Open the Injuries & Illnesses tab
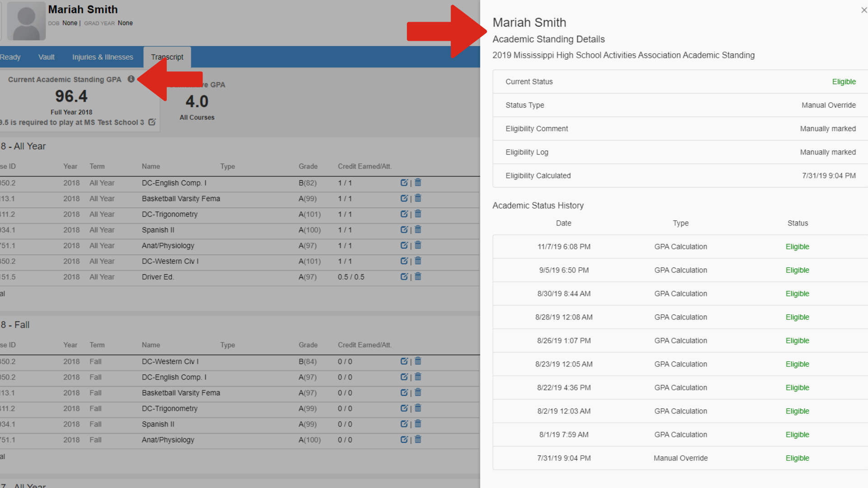This screenshot has width=868, height=488. [103, 57]
